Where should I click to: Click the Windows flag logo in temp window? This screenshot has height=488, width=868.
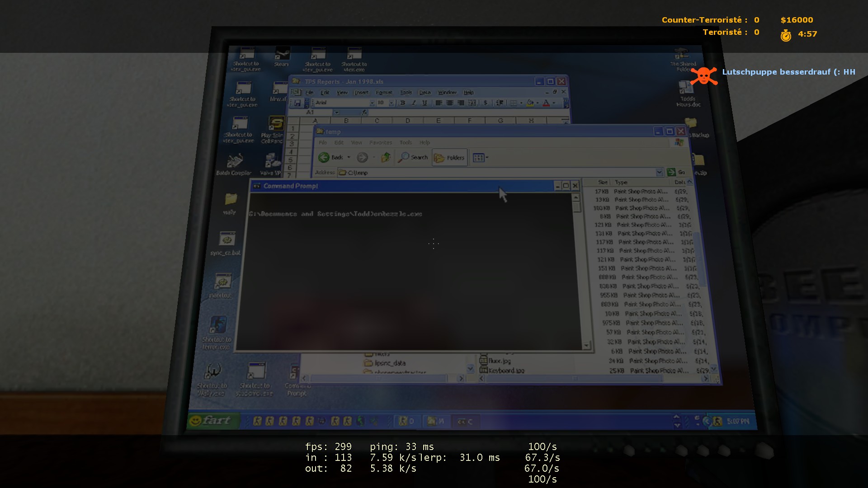click(679, 142)
